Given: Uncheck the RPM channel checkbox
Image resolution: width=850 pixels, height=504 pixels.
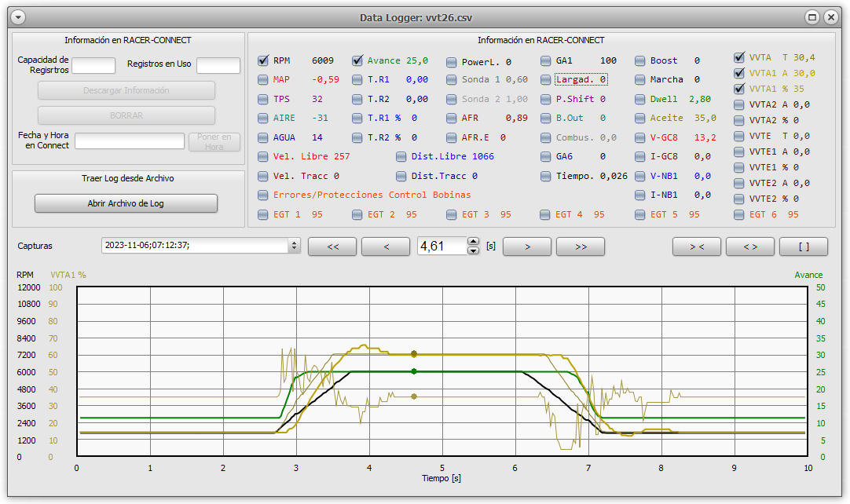Looking at the screenshot, I should click(x=263, y=60).
